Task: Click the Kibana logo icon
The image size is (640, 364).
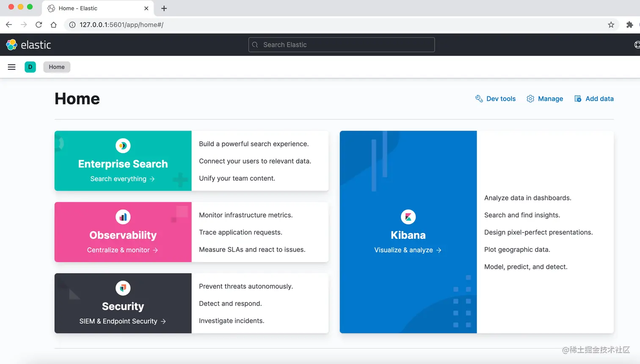Action: pos(408,217)
